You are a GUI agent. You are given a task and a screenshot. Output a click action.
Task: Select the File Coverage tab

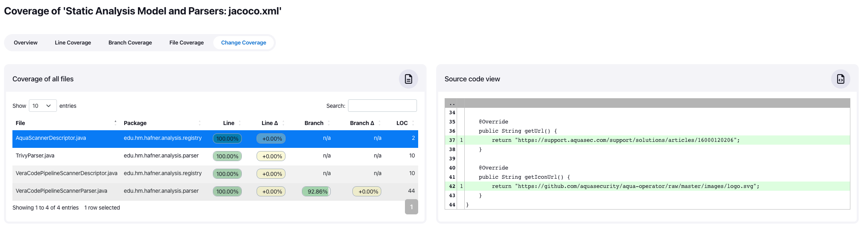186,42
